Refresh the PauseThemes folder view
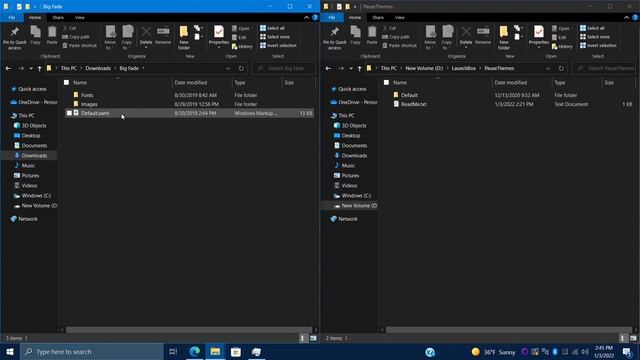640x360 pixels. coord(561,68)
